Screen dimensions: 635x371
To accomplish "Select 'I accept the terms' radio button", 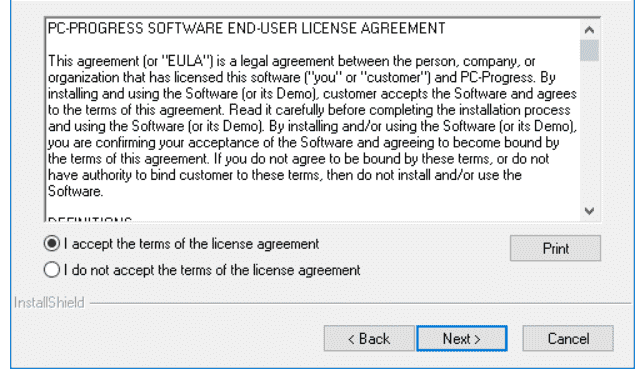I will (x=52, y=243).
